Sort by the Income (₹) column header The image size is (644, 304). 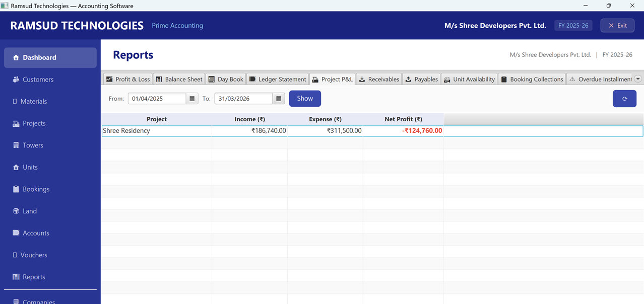249,119
